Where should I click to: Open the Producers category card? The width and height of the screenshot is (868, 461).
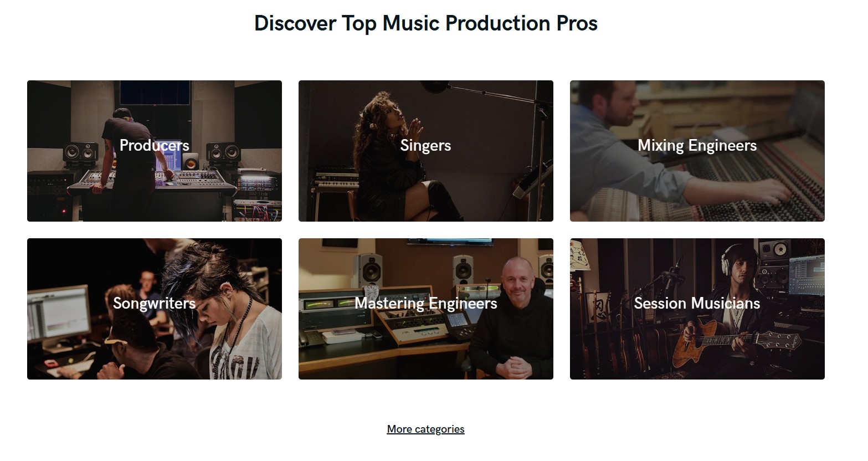coord(155,151)
